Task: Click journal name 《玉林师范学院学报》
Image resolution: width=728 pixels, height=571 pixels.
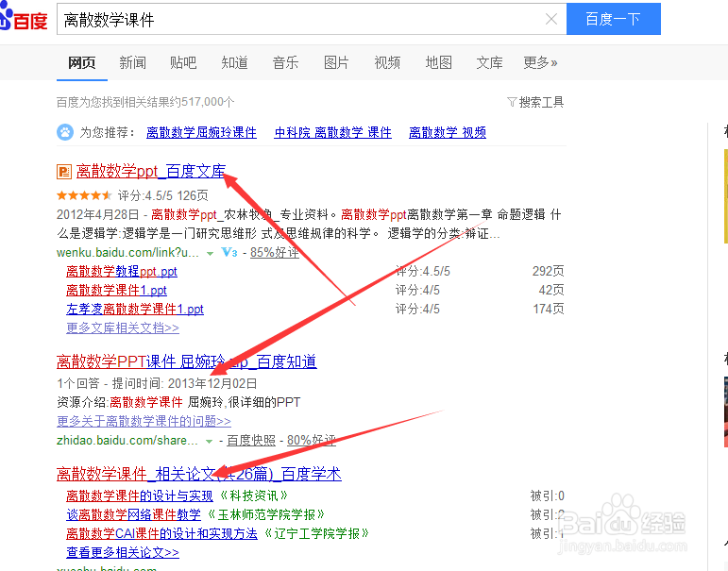Action: coord(265,514)
